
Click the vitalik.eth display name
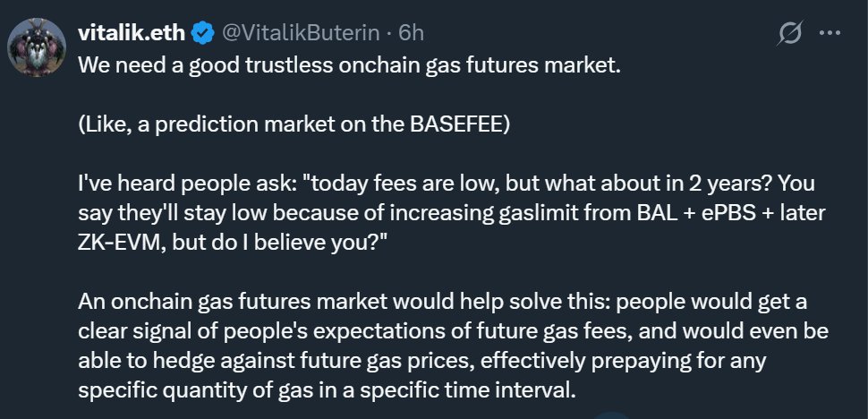(x=132, y=33)
